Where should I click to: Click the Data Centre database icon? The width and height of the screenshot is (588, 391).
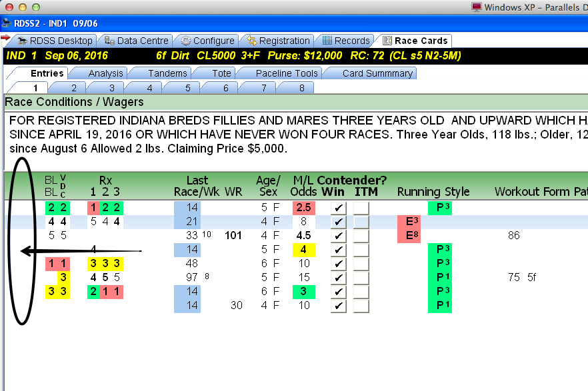tap(109, 41)
